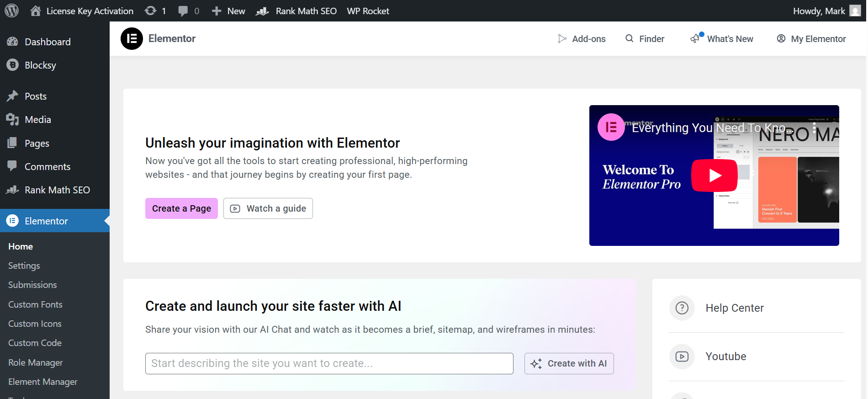This screenshot has width=868, height=399.
Task: Open Role Manager submenu item
Action: 36,362
